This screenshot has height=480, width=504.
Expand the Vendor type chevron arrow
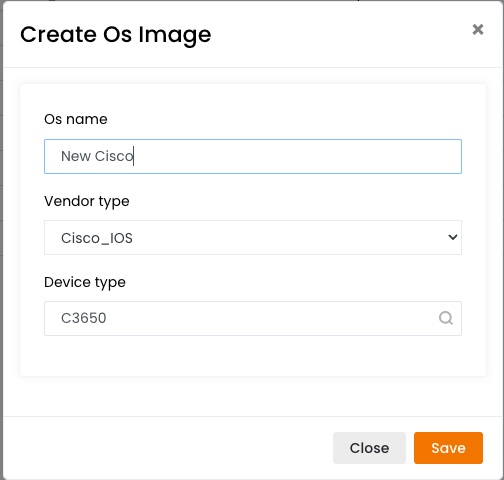452,237
